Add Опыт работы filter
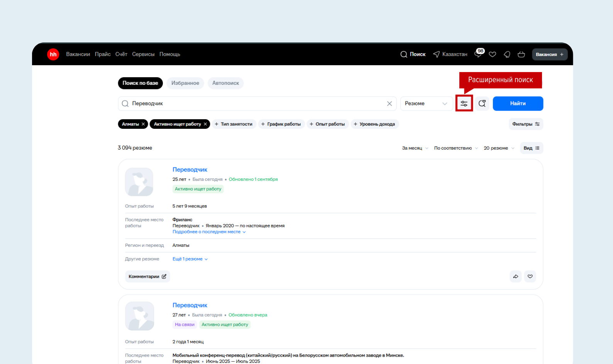Viewport: 613px width, 364px height. pyautogui.click(x=327, y=124)
